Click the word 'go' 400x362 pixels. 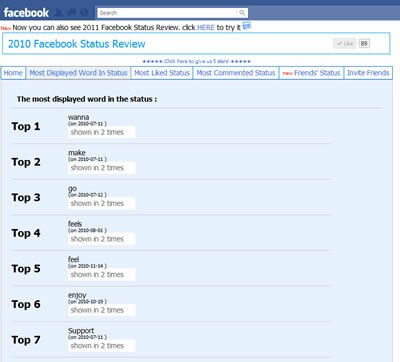[72, 189]
